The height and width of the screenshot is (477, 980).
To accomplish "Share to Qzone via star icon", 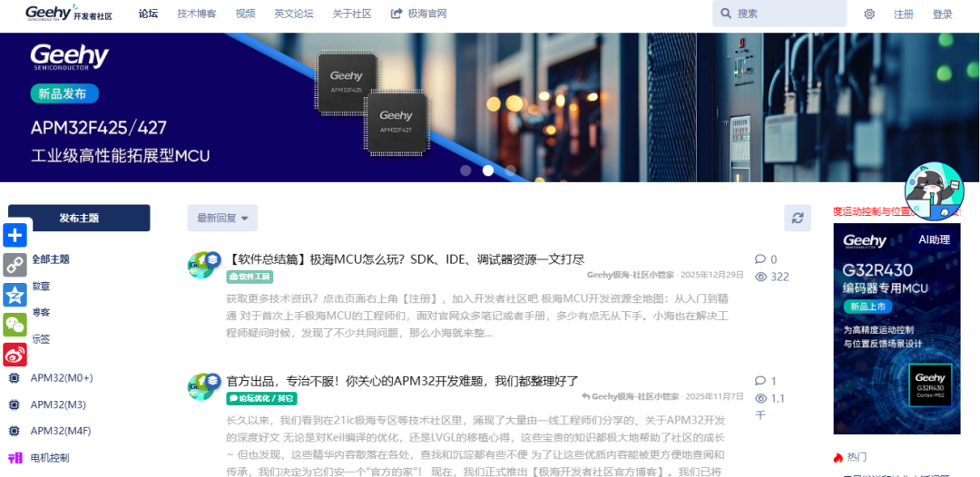I will [x=15, y=295].
